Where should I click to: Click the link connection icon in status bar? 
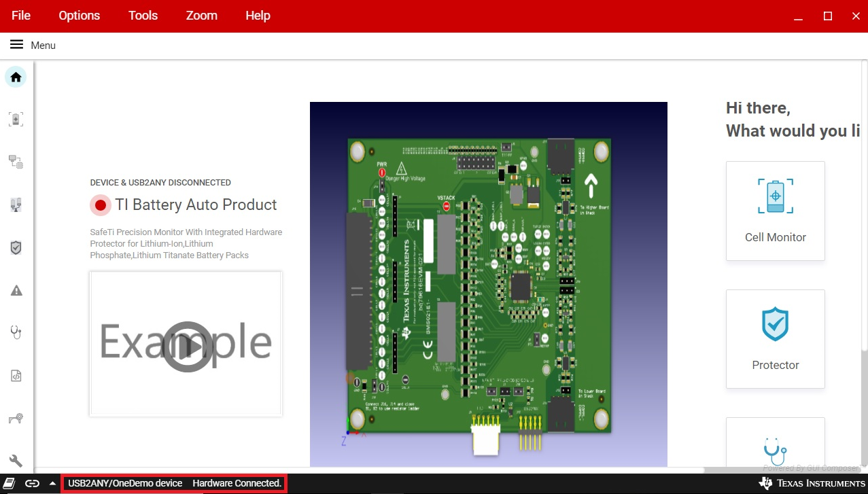(x=32, y=483)
